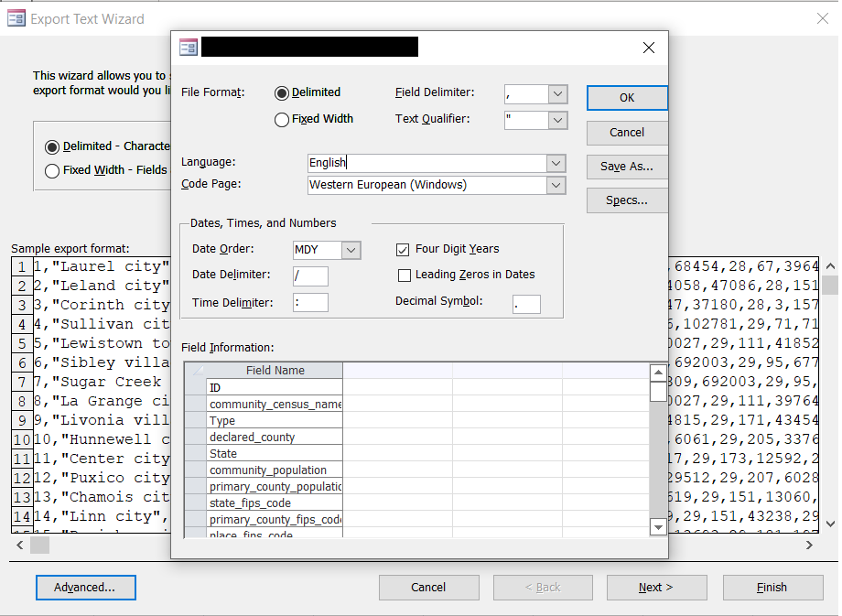
Task: Click the Finish button
Action: point(772,588)
